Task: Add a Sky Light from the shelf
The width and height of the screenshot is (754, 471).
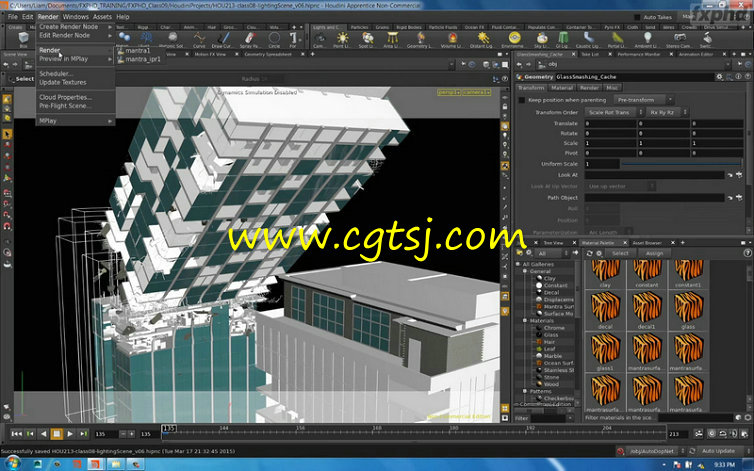Action: coord(542,39)
